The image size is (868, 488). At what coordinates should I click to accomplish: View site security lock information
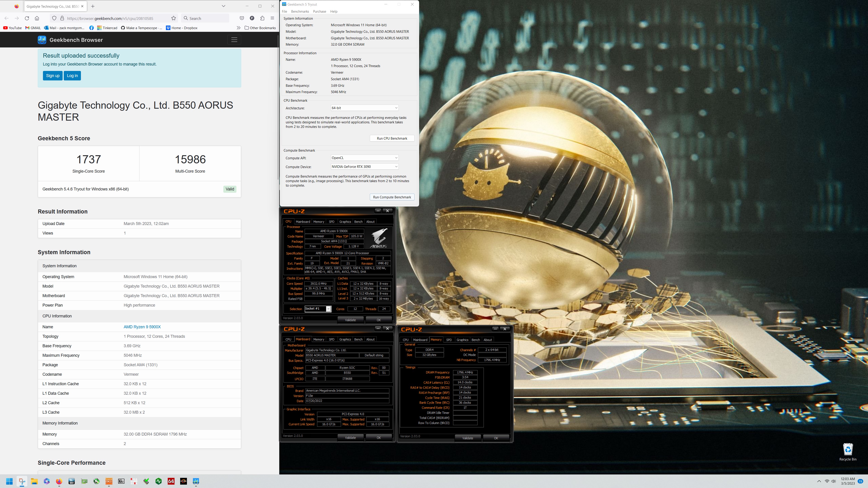pos(62,18)
